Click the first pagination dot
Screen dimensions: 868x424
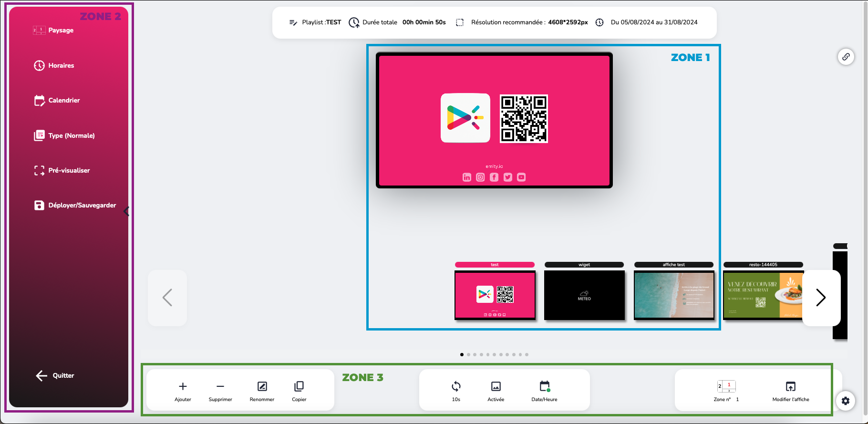tap(462, 354)
